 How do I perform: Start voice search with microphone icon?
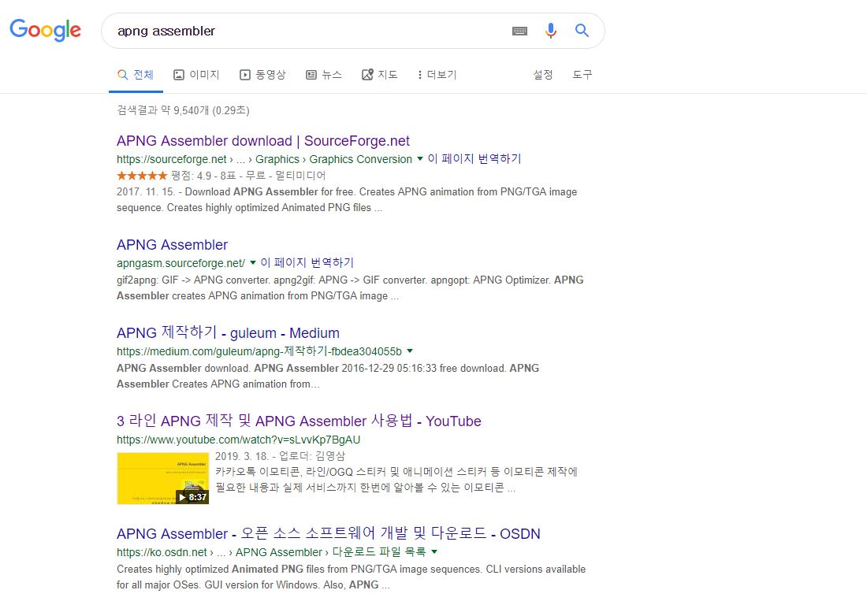click(x=551, y=31)
